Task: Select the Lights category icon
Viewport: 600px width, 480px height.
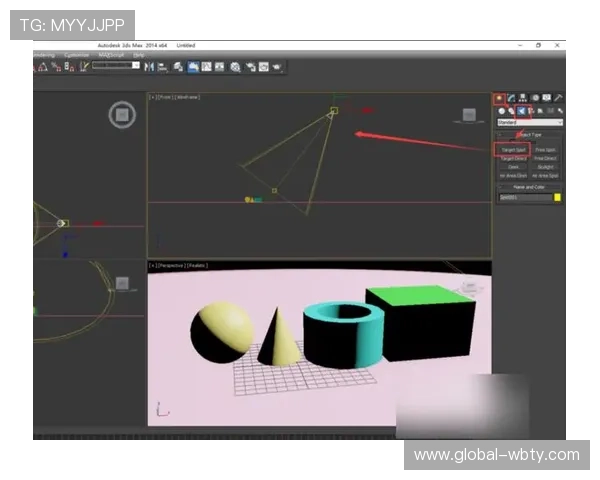Action: pos(521,111)
